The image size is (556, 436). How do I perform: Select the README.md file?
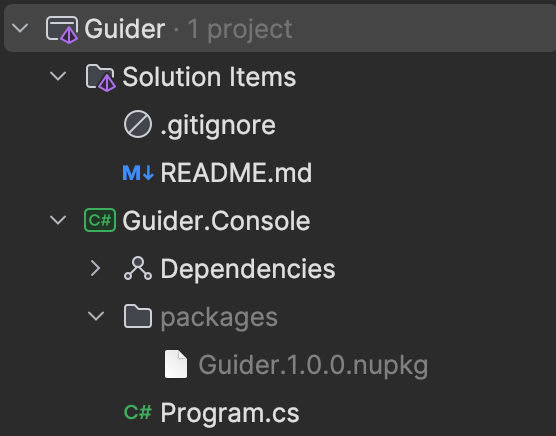pos(236,173)
